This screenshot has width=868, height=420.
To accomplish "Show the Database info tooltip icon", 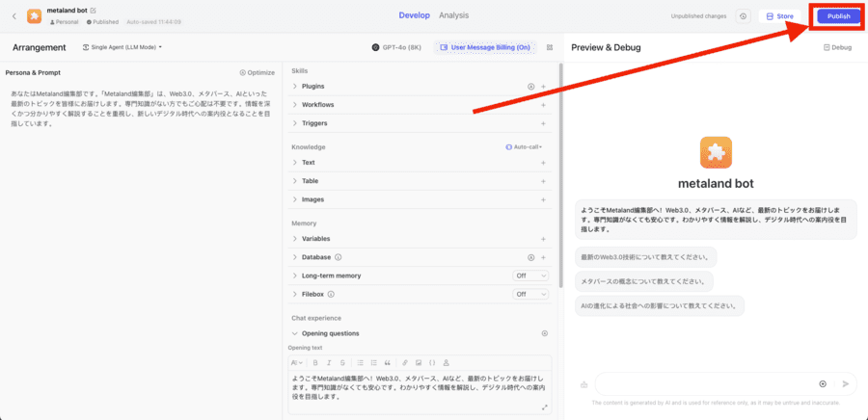I will 339,257.
